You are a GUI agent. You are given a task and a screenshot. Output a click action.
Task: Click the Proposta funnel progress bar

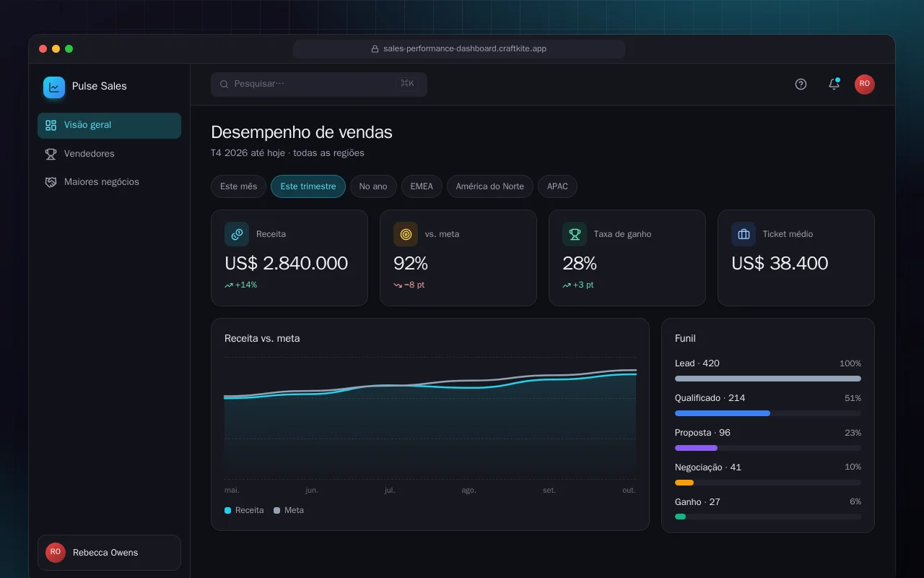point(768,448)
